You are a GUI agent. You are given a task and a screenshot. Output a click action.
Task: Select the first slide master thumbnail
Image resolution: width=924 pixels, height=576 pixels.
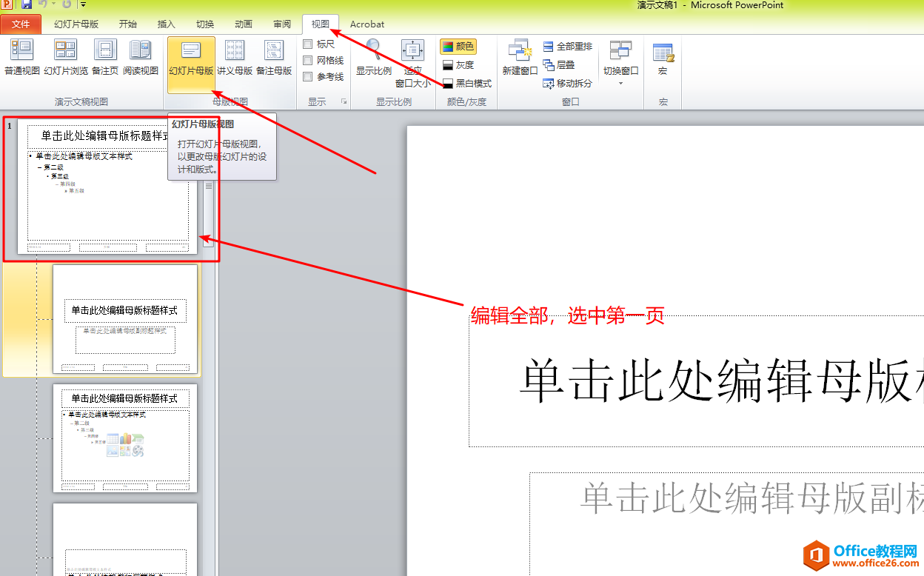click(x=107, y=187)
